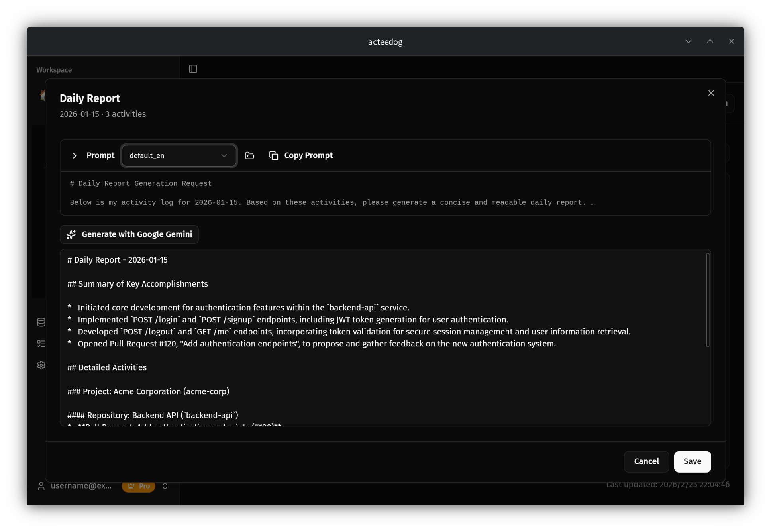
Task: Click the Daily Report heading
Action: 90,98
